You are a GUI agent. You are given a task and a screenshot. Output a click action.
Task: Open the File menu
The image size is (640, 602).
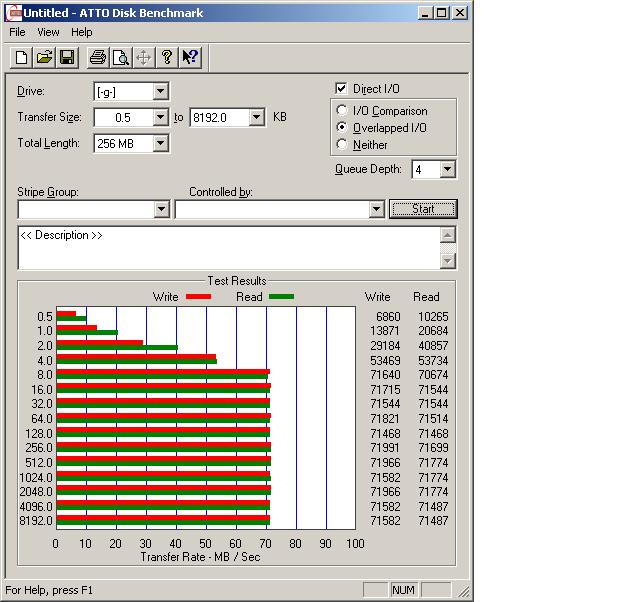(x=17, y=32)
